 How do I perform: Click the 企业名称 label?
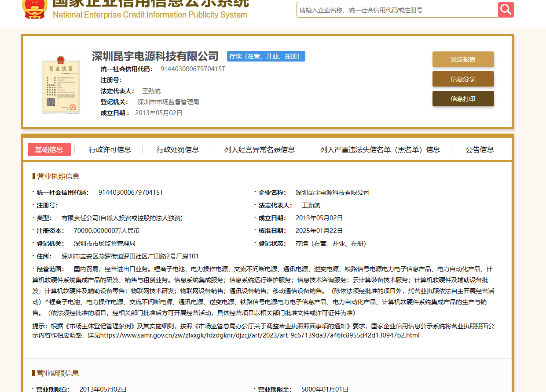[272, 192]
